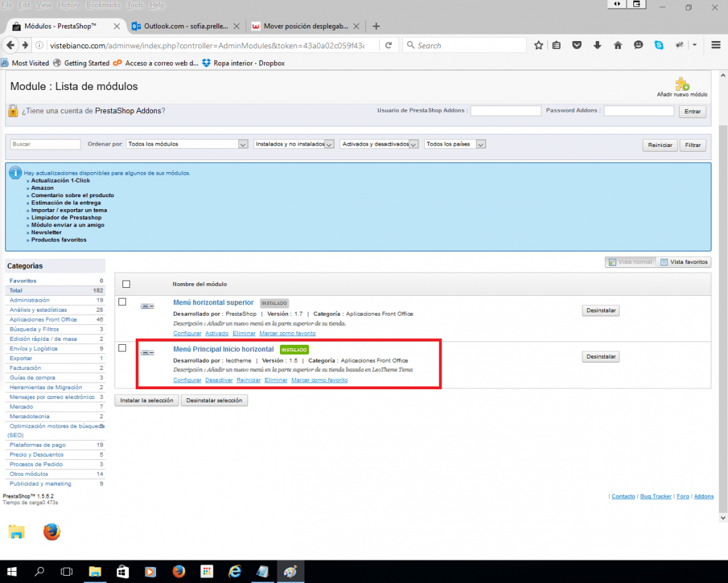The height and width of the screenshot is (583, 728).
Task: Click the Pocket icon in the Firefox toolbar
Action: pyautogui.click(x=576, y=45)
